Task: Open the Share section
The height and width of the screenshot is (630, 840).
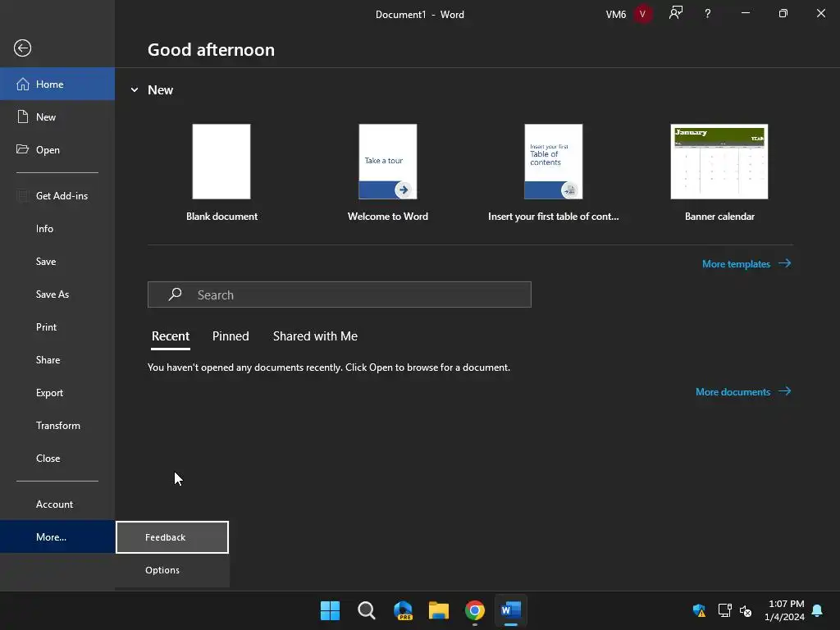Action: [x=57, y=360]
